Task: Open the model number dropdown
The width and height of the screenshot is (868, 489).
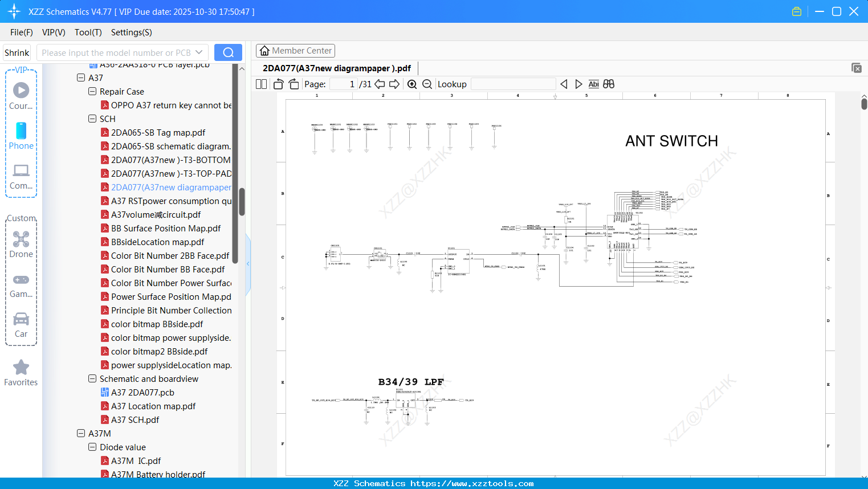Action: pyautogui.click(x=198, y=52)
